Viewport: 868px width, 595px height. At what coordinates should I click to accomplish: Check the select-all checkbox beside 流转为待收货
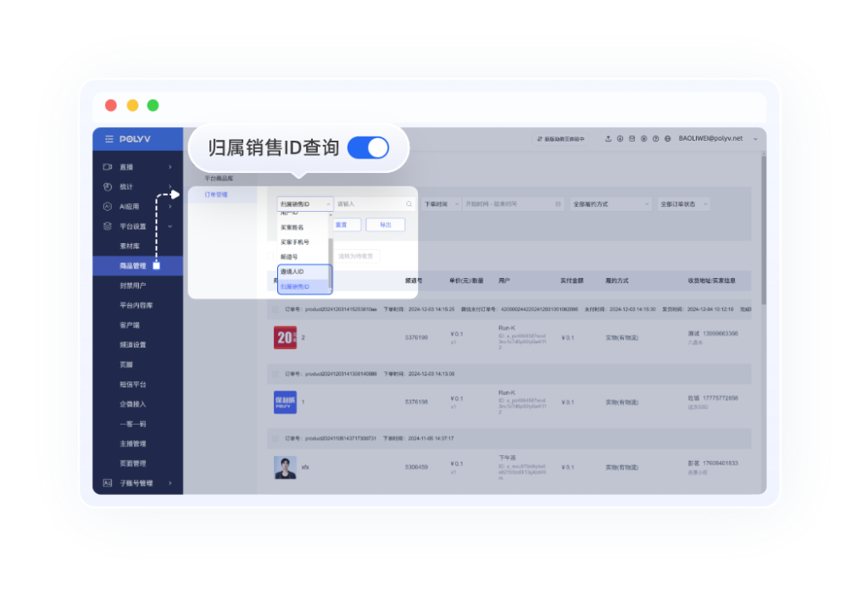tap(271, 256)
